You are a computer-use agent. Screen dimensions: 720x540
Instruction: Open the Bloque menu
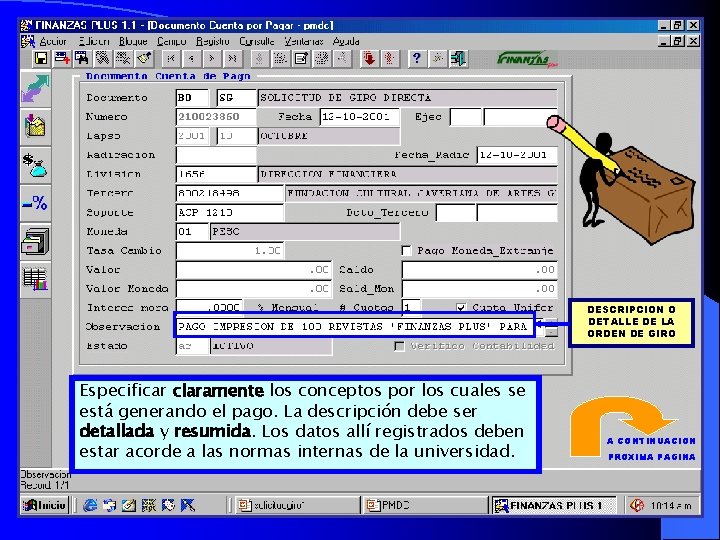(x=133, y=41)
